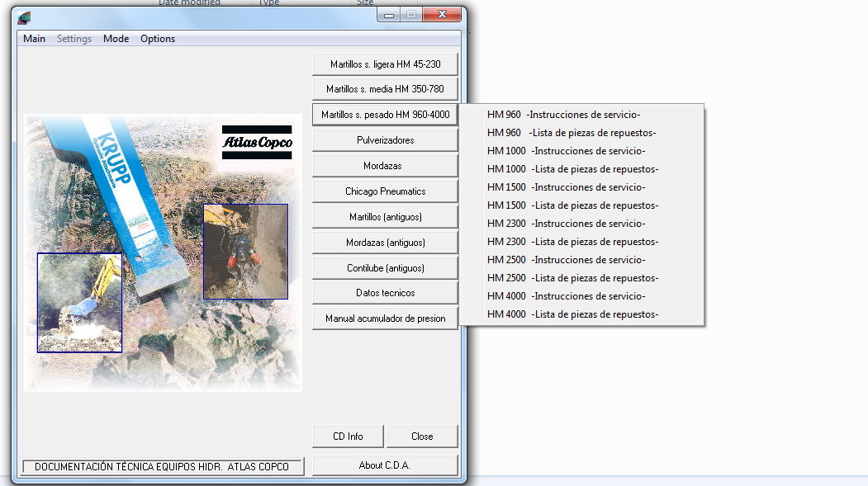868x486 pixels.
Task: Select HM 2300 -Lista de piezas de repuestos-
Action: click(x=581, y=242)
